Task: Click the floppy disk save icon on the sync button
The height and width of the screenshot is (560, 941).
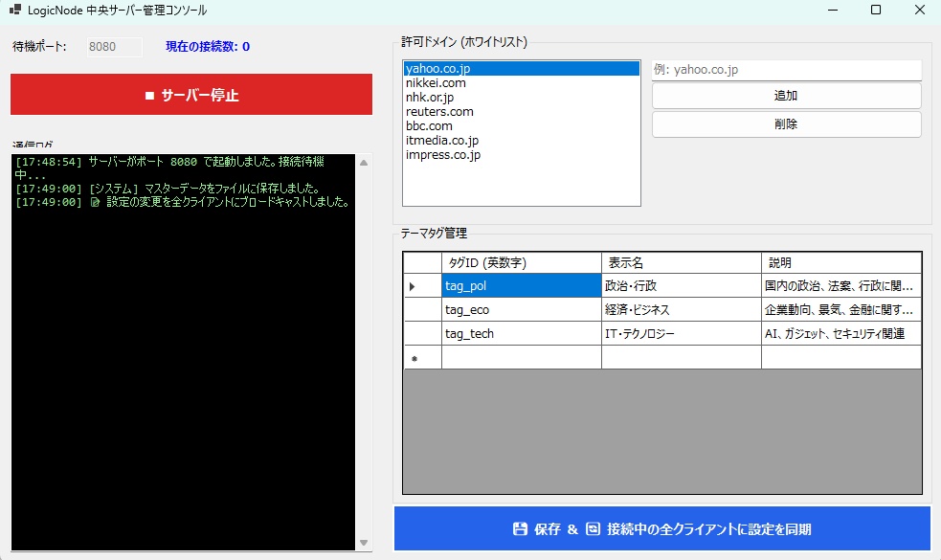Action: (x=520, y=527)
